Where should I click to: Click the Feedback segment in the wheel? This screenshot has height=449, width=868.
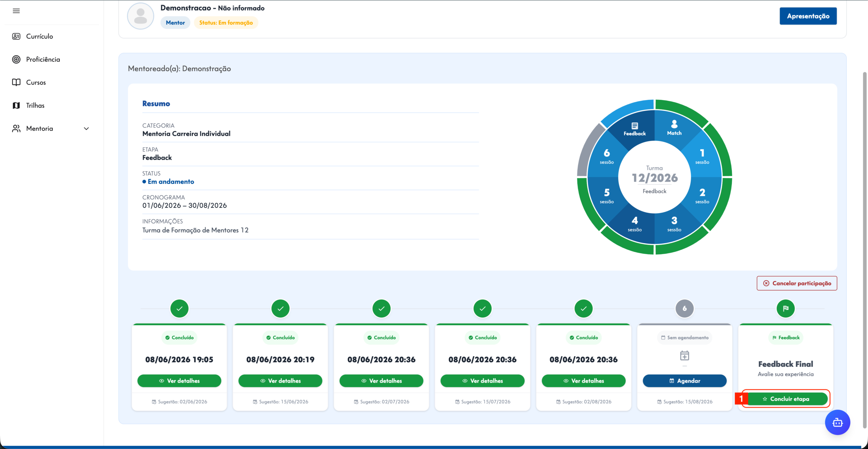click(635, 129)
